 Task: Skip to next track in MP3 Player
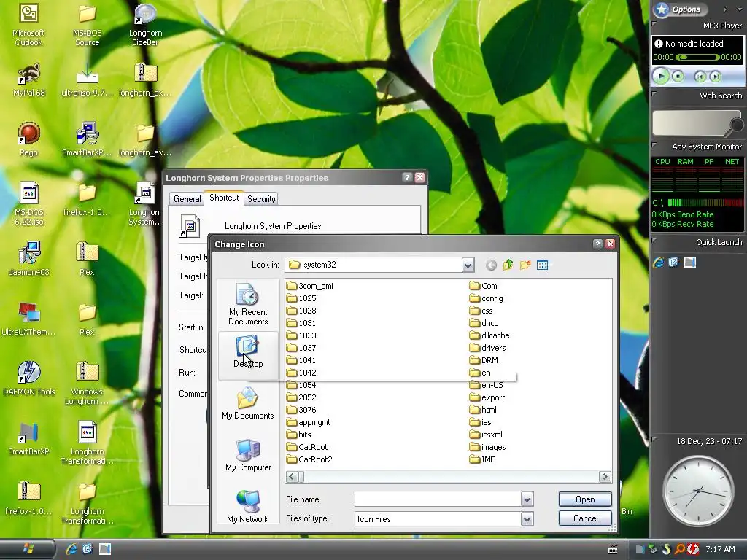coord(715,76)
